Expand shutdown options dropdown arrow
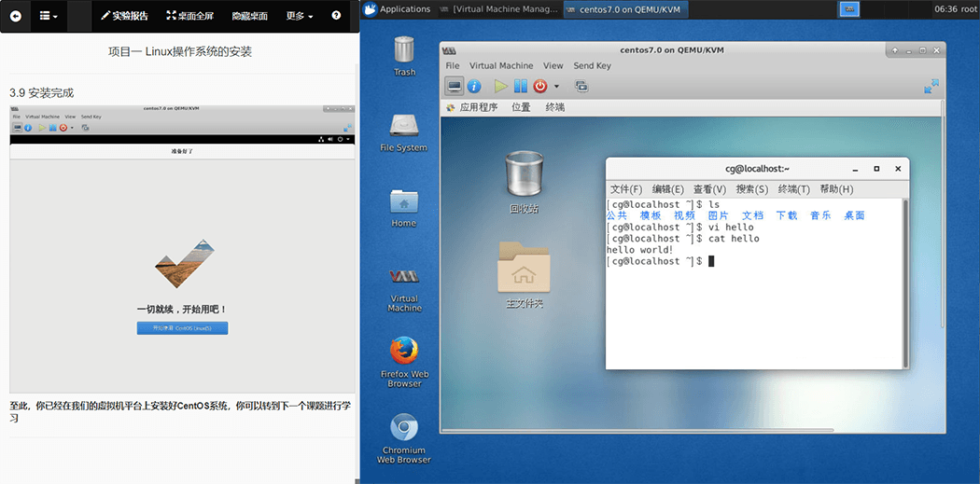This screenshot has height=484, width=980. pyautogui.click(x=556, y=87)
